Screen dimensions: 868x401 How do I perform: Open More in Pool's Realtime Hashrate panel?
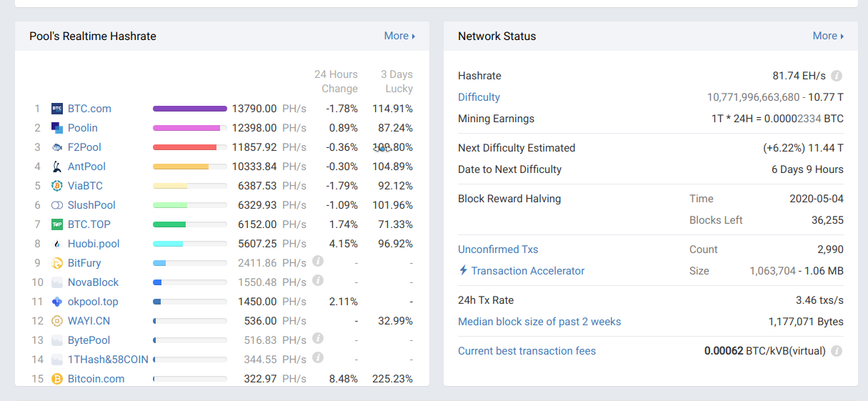(399, 36)
